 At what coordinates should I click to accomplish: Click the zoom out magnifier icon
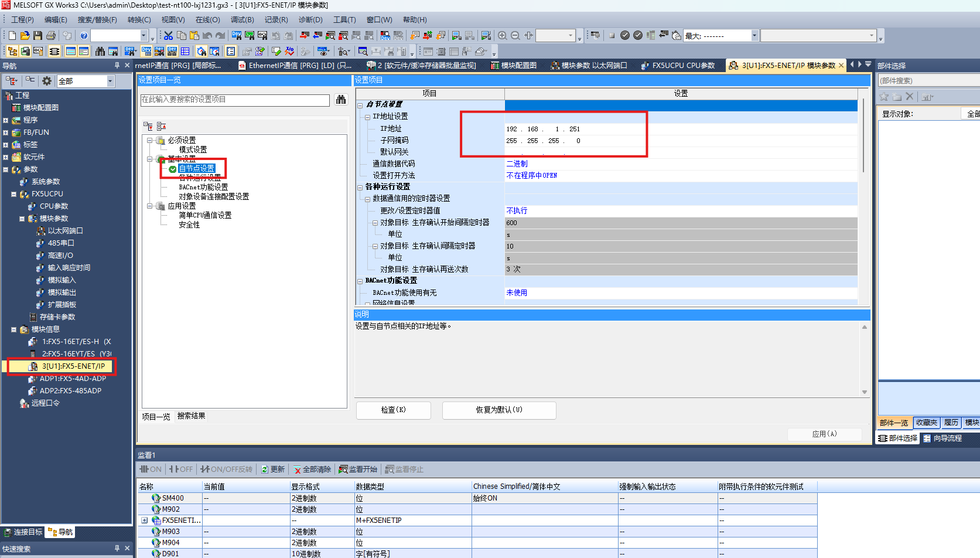pyautogui.click(x=515, y=36)
